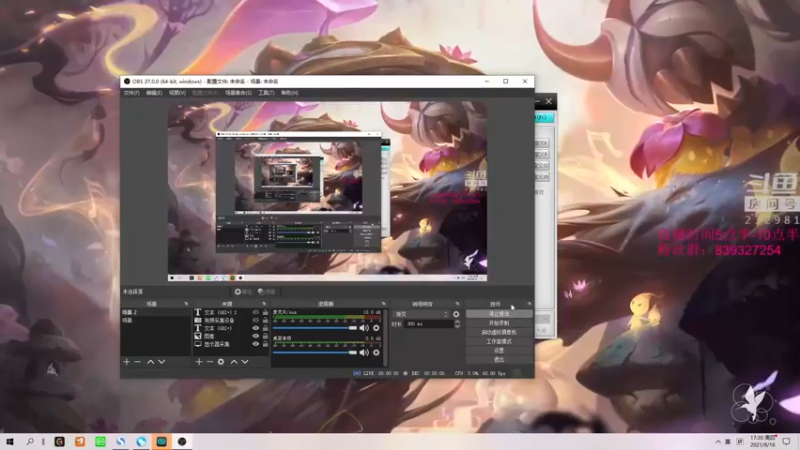Pop out the scenes dock panel
The image size is (800, 450).
click(186, 304)
